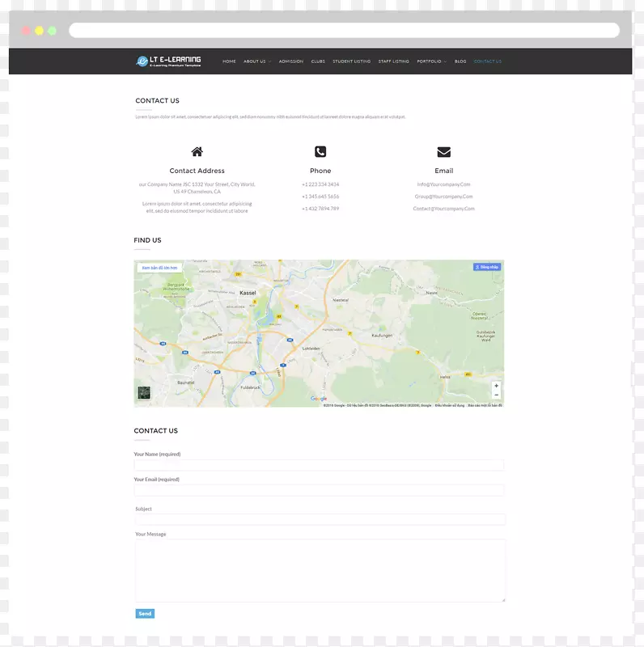Viewport: 644px width, 647px height.
Task: Navigate to the Blog page
Action: pos(460,61)
